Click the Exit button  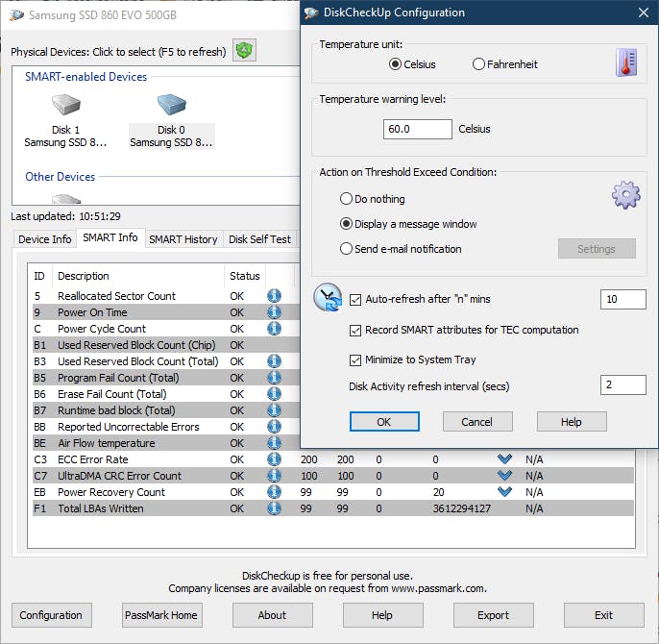604,615
